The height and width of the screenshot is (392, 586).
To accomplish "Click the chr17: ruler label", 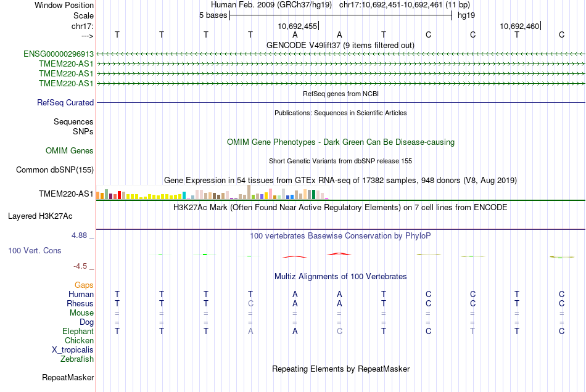I will 82,26.
